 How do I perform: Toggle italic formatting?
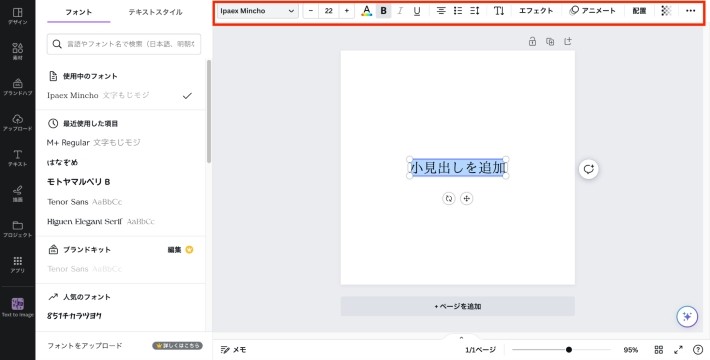[400, 11]
